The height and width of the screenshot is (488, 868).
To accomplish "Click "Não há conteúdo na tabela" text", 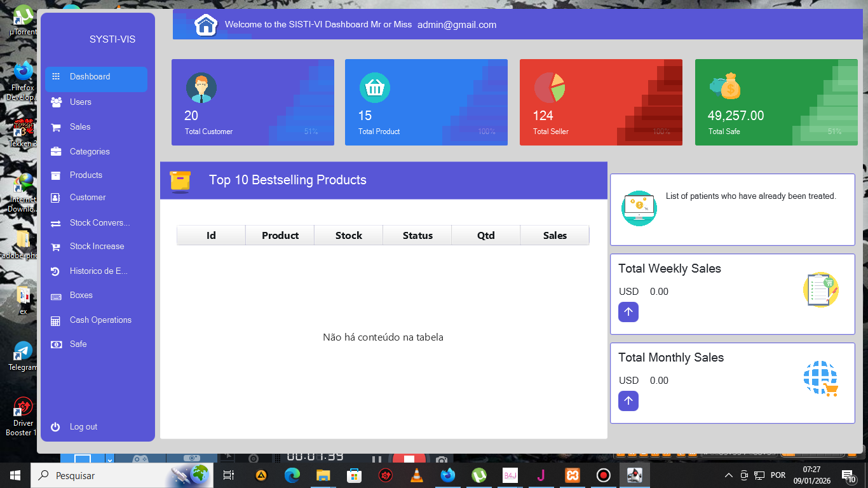I will pos(383,337).
